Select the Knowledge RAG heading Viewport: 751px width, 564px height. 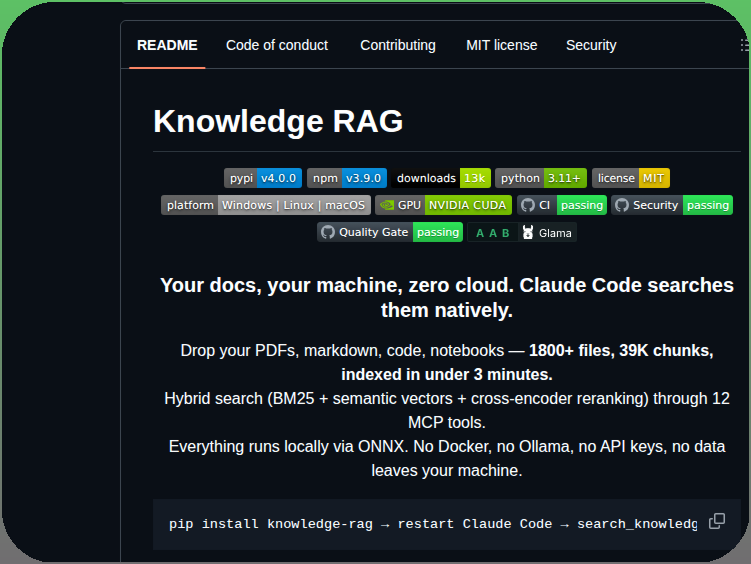coord(278,121)
